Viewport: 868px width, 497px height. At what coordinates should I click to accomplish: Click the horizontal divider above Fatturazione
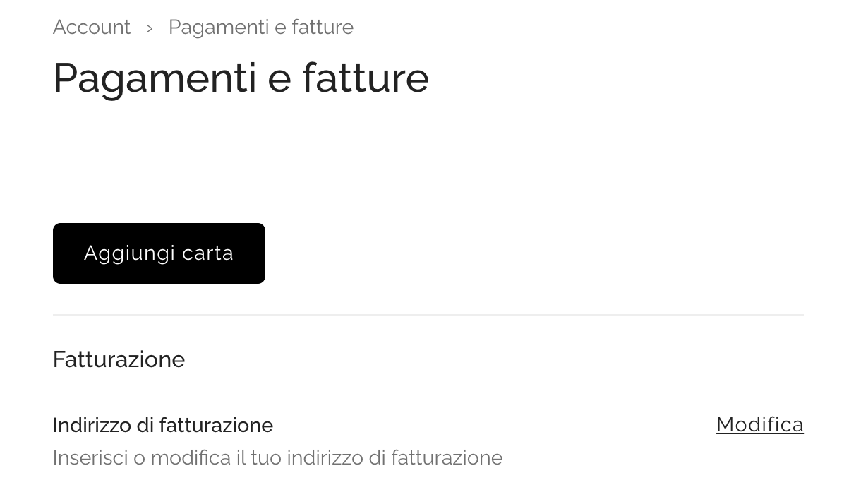pyautogui.click(x=428, y=315)
